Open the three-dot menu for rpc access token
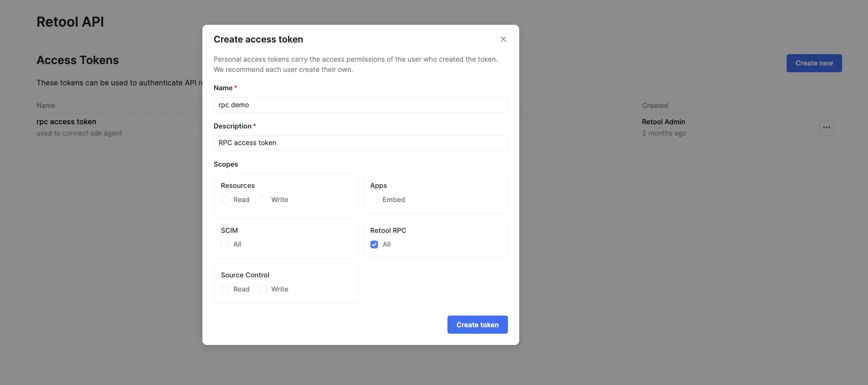Viewport: 868px width, 385px height. 826,127
